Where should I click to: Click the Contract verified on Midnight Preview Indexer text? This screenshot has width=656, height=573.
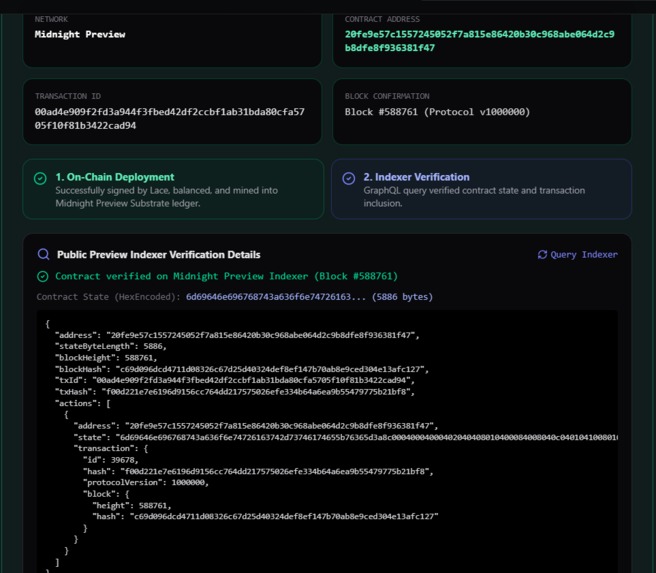[226, 276]
